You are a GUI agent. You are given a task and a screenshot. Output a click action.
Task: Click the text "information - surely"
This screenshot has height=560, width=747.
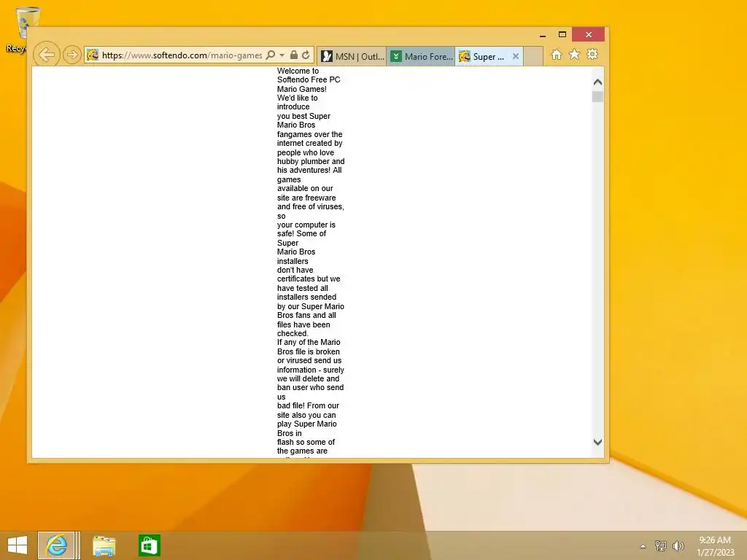[311, 370]
